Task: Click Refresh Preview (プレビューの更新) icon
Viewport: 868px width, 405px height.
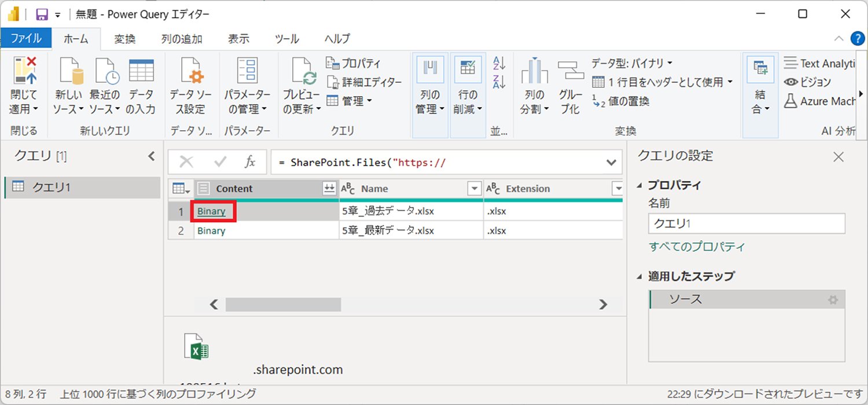Action: [x=303, y=71]
